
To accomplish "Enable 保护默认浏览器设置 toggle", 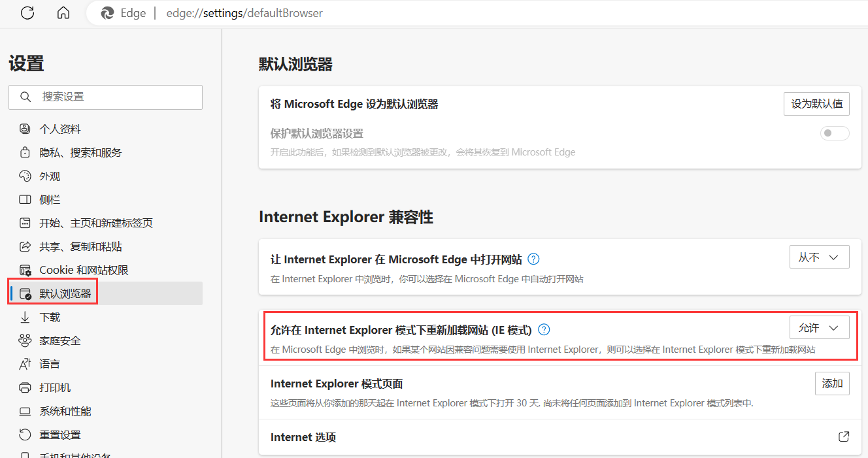I will tap(834, 133).
